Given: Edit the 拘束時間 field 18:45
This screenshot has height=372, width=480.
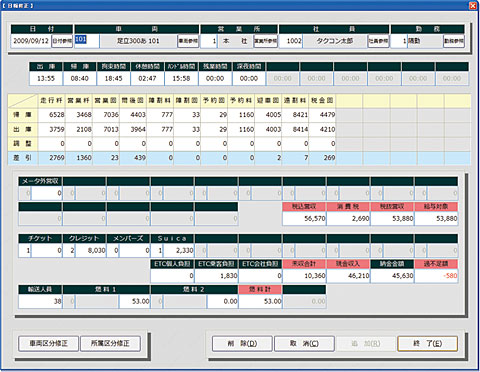Looking at the screenshot, I should coord(114,79).
